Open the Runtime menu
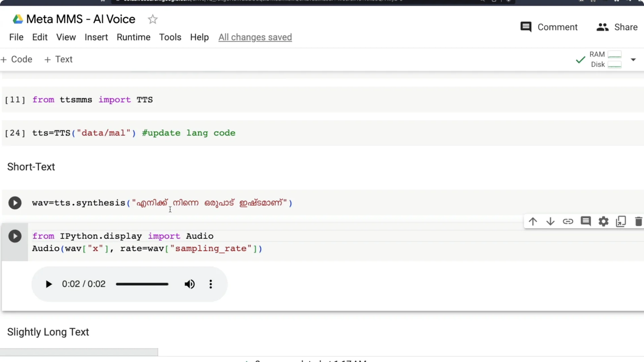Screen dimensions: 644x362 pyautogui.click(x=133, y=37)
